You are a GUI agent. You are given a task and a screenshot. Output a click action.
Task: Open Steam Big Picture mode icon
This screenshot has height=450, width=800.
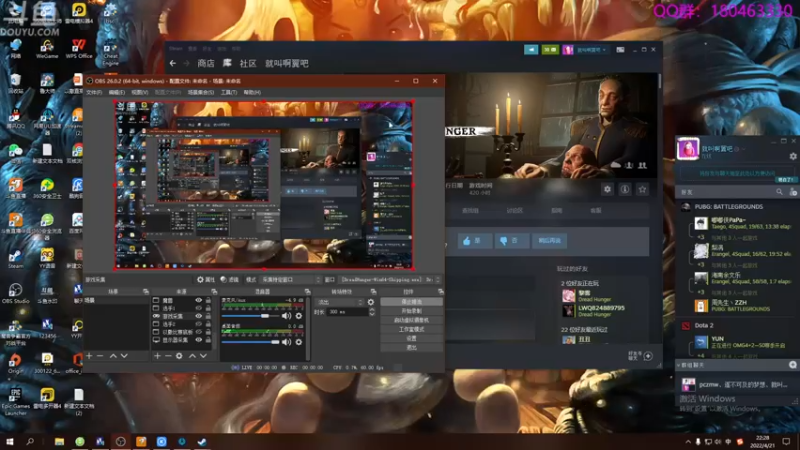pos(620,49)
